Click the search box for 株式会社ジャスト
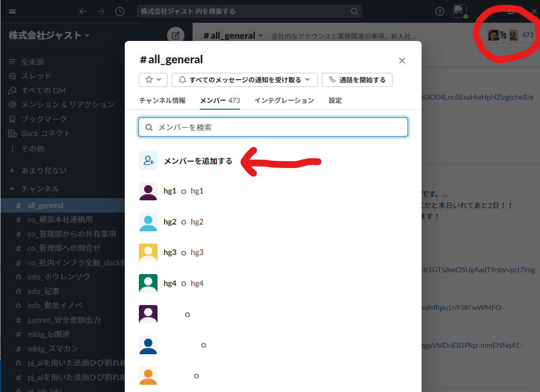The image size is (540, 392). coord(250,11)
